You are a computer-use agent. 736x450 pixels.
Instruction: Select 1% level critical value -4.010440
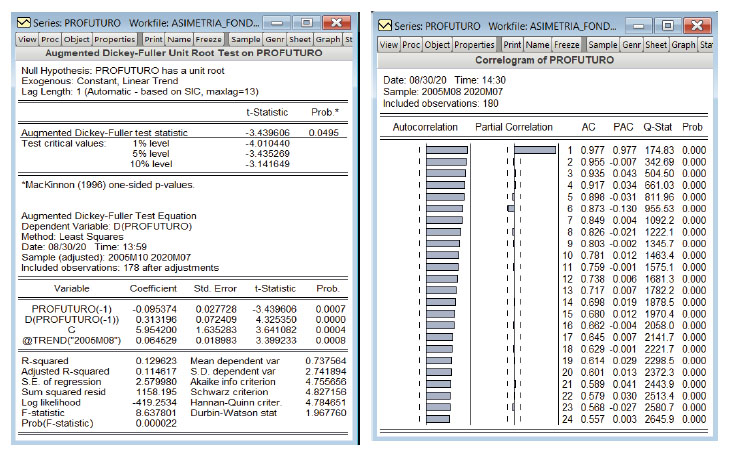(x=268, y=143)
